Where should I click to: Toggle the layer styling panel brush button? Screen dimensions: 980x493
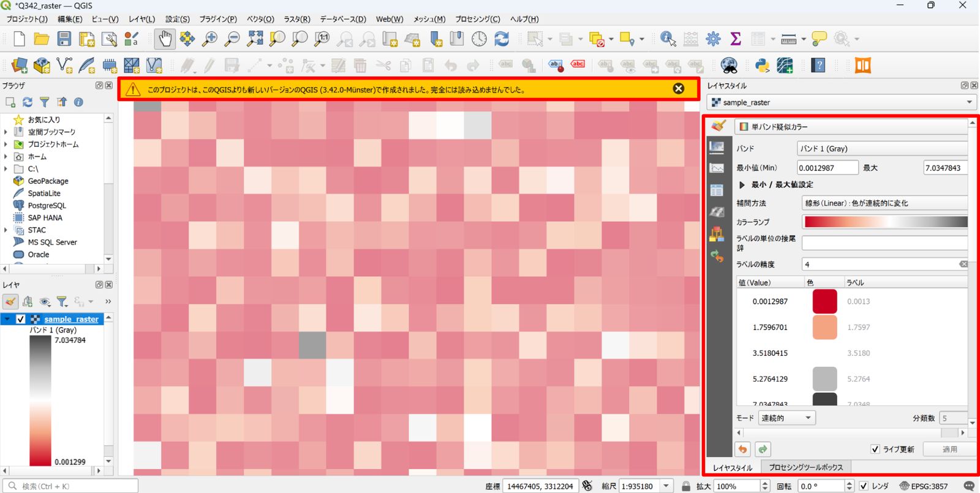click(x=10, y=301)
